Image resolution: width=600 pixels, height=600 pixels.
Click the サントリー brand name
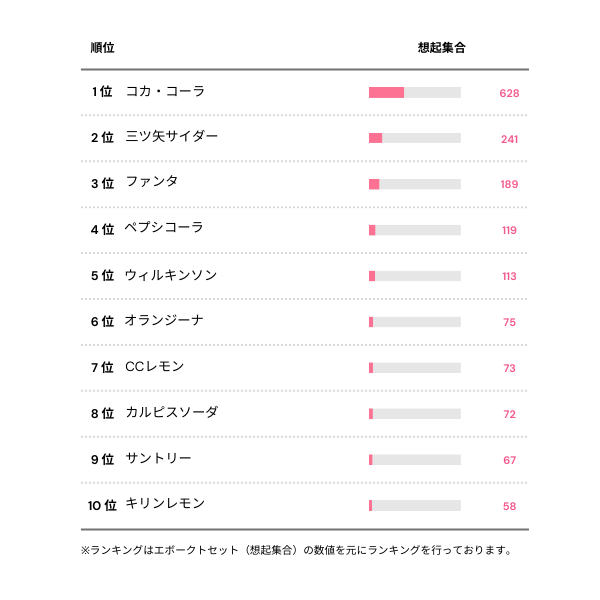(158, 459)
